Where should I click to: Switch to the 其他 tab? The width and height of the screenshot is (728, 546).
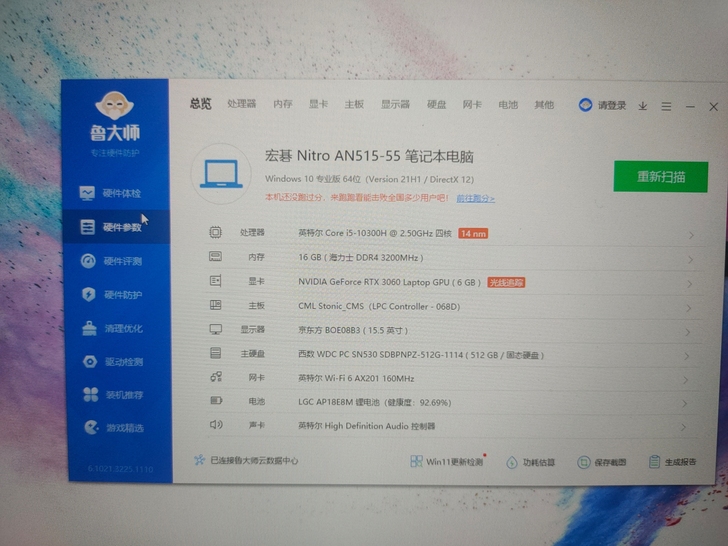click(544, 105)
